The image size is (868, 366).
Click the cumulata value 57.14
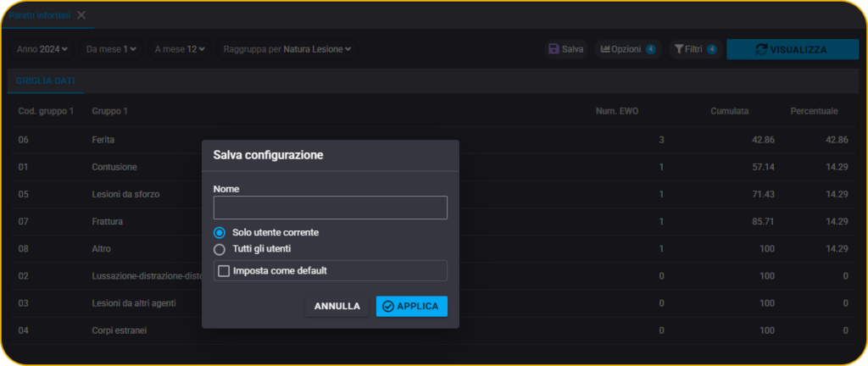(x=763, y=167)
